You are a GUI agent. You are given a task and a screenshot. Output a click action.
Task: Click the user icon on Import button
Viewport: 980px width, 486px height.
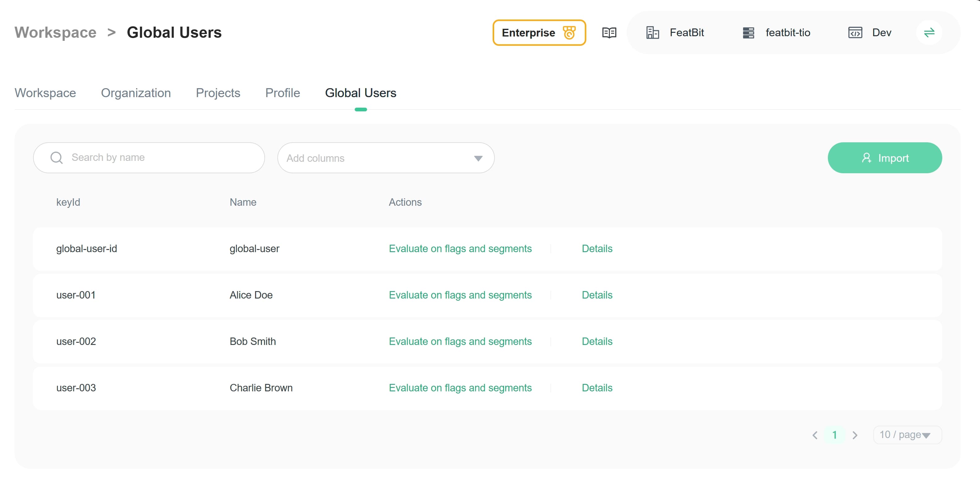pos(866,158)
